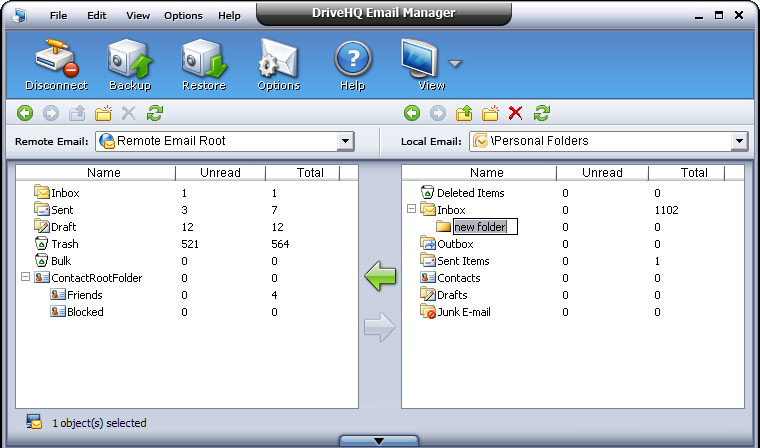This screenshot has height=448, width=760.
Task: Open Help from the toolbar
Action: 352,62
